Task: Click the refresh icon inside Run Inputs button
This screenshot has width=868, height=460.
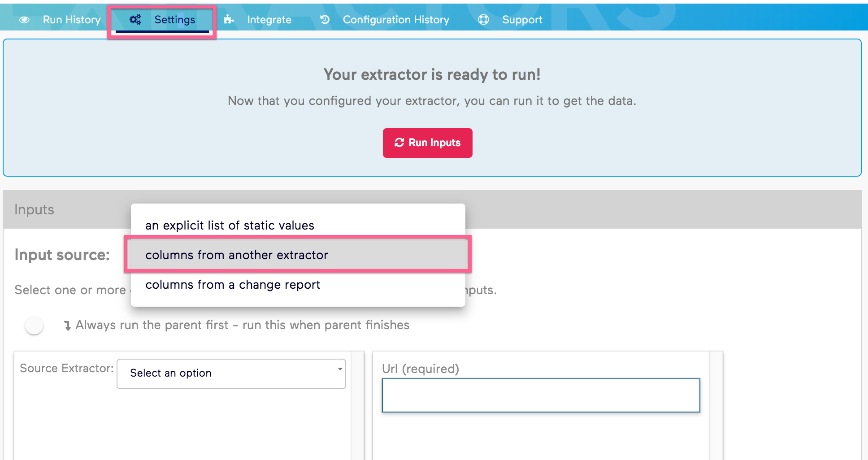Action: tap(399, 143)
